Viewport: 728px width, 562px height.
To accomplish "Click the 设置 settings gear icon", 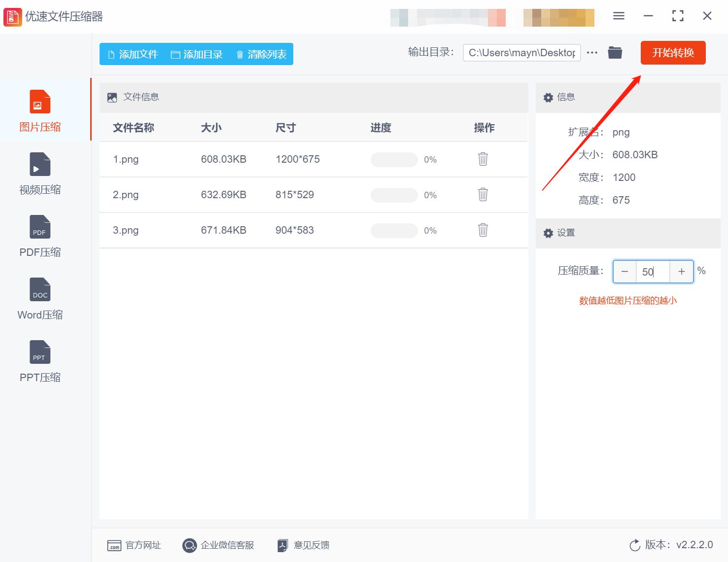I will click(548, 233).
